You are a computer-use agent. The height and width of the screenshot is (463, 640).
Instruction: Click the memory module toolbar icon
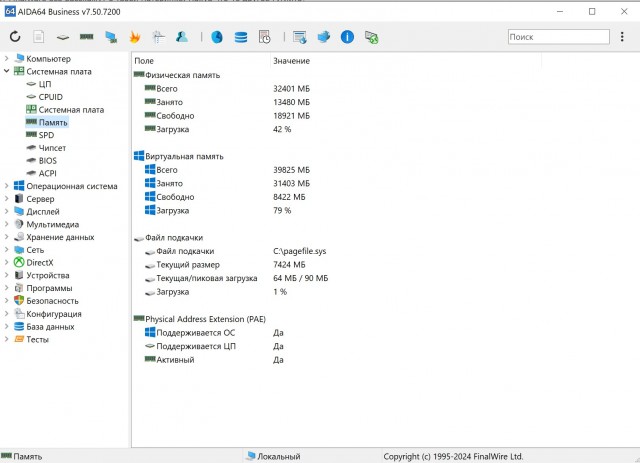click(x=87, y=37)
